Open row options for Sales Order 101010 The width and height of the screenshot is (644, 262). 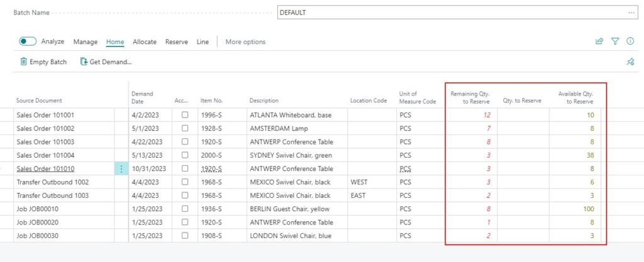coord(121,169)
